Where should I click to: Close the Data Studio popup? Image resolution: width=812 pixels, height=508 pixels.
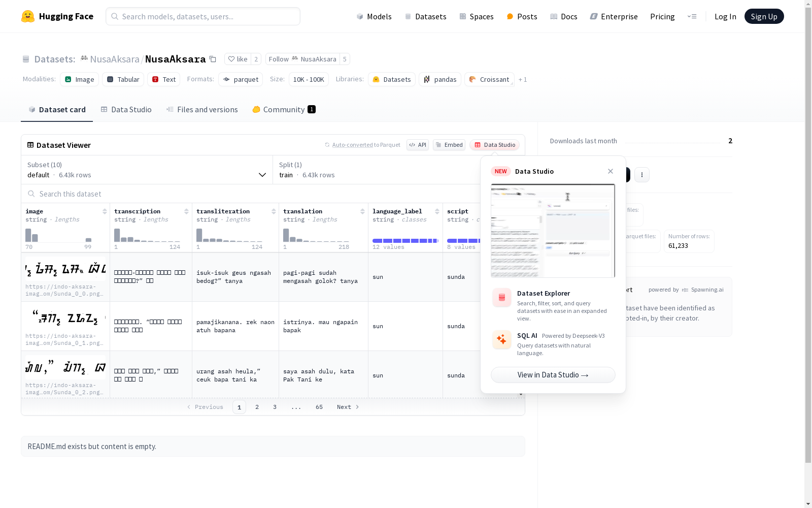(x=611, y=171)
